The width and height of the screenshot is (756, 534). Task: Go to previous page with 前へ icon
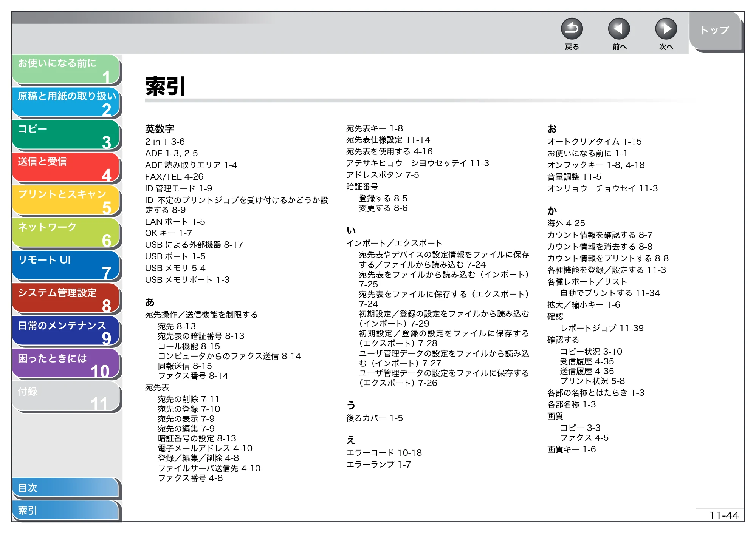tap(619, 29)
